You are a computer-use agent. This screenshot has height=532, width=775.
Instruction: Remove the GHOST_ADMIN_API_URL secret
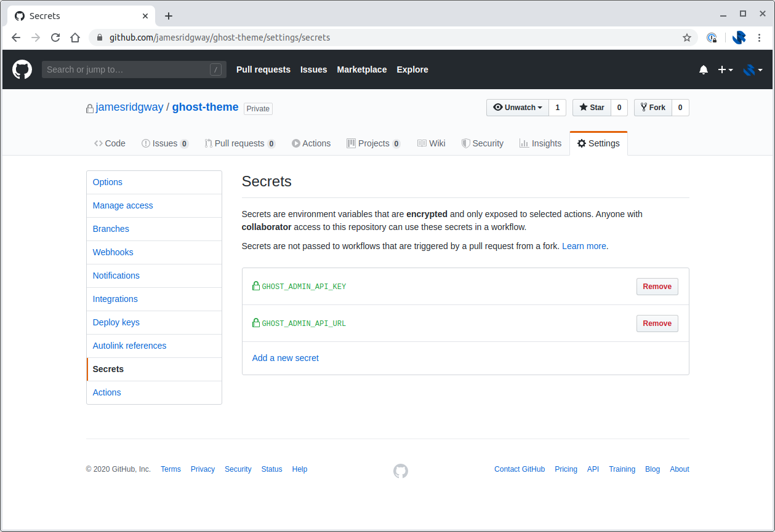point(657,324)
